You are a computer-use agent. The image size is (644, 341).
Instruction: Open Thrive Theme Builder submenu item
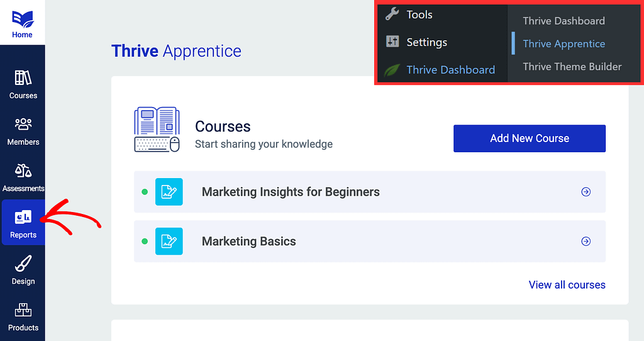[x=572, y=67]
